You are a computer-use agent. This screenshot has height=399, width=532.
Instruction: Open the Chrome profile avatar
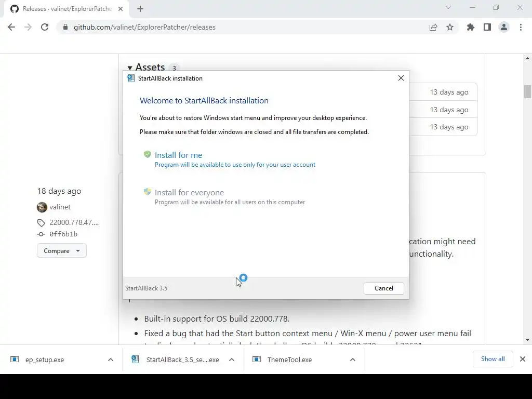(x=504, y=27)
